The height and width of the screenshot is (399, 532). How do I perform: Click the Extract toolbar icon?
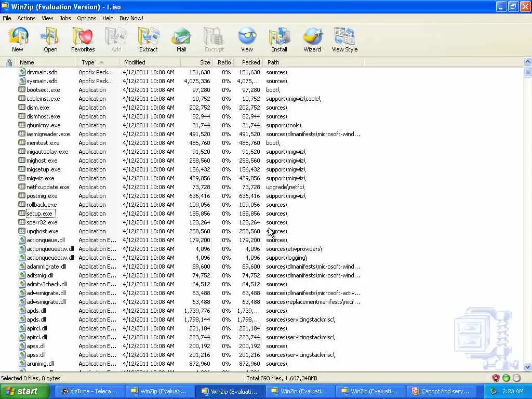click(148, 39)
